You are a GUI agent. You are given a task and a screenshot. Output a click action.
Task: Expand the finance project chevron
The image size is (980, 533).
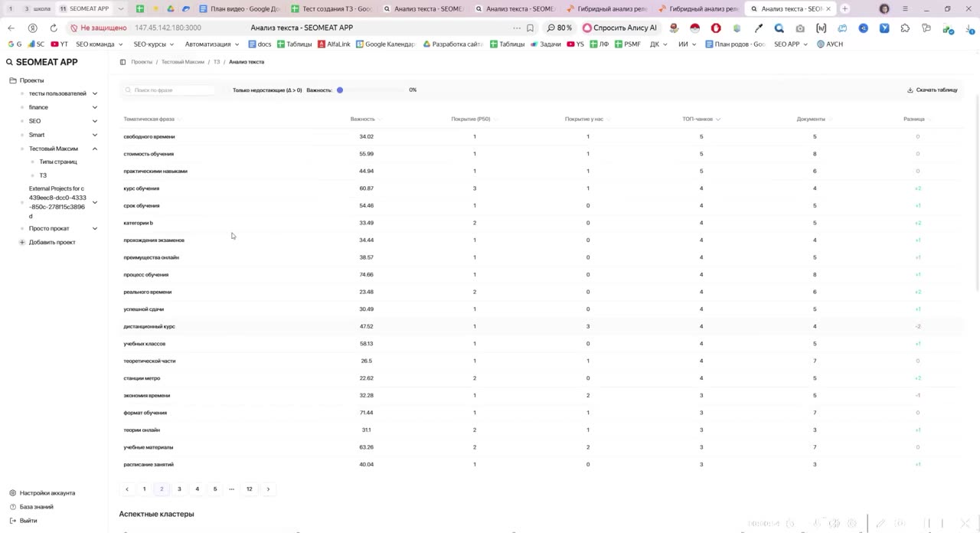coord(95,107)
